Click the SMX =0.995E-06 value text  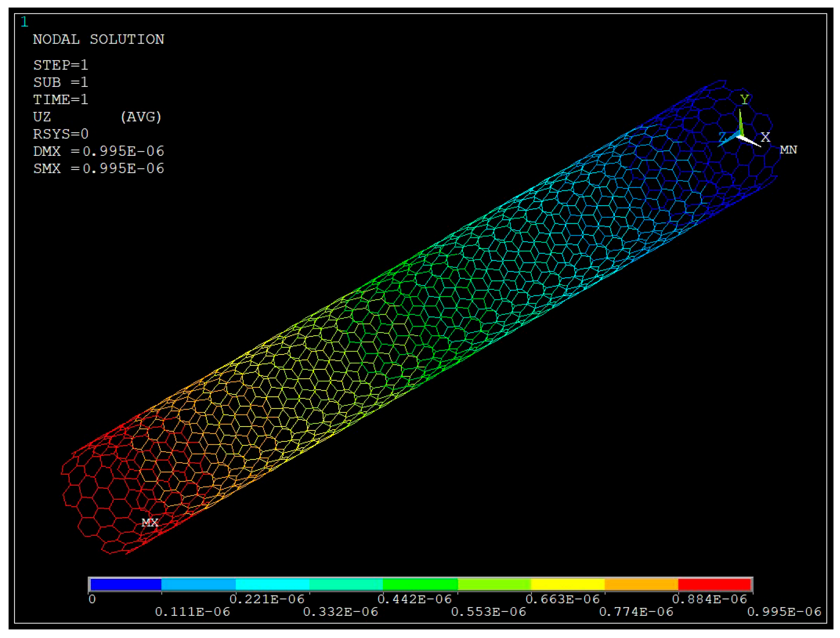tap(98, 168)
